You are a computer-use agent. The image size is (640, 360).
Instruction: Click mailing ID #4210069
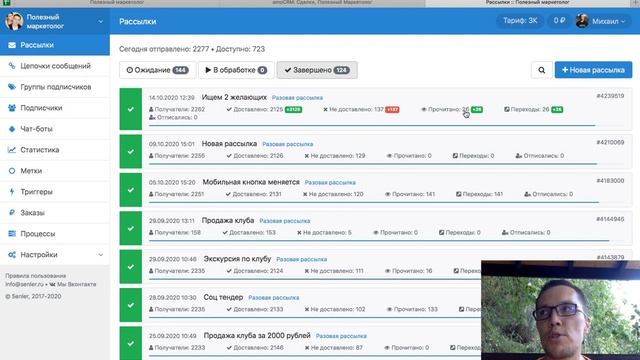point(610,142)
